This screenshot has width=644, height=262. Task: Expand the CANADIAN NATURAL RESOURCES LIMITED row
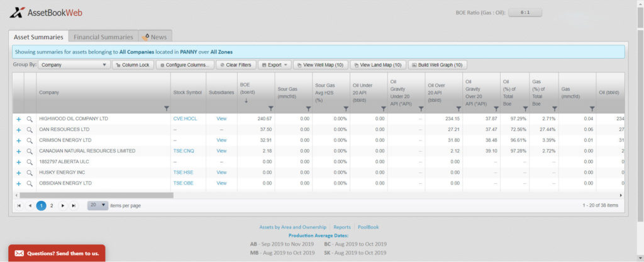pyautogui.click(x=18, y=151)
